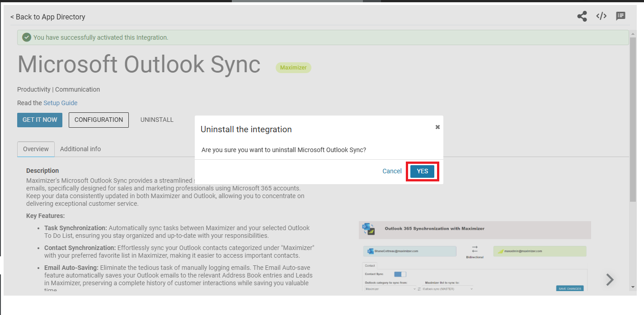Open the Setup Guide link
Image resolution: width=644 pixels, height=315 pixels.
60,103
